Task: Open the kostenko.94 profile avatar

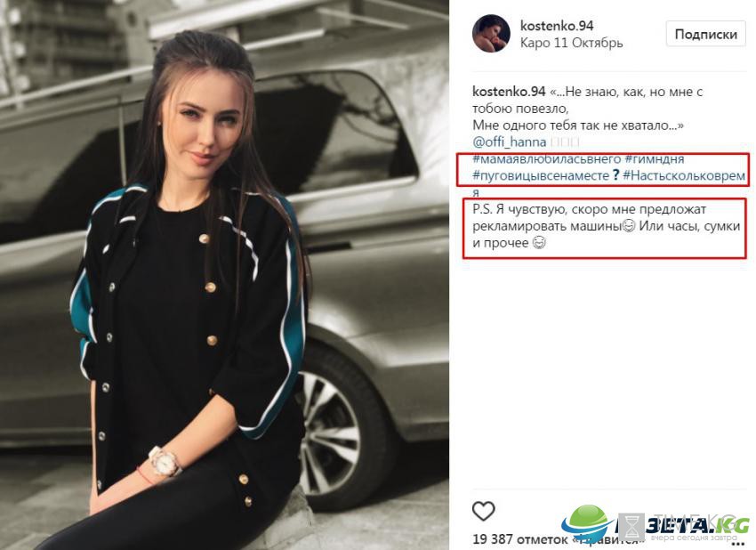Action: 491,33
